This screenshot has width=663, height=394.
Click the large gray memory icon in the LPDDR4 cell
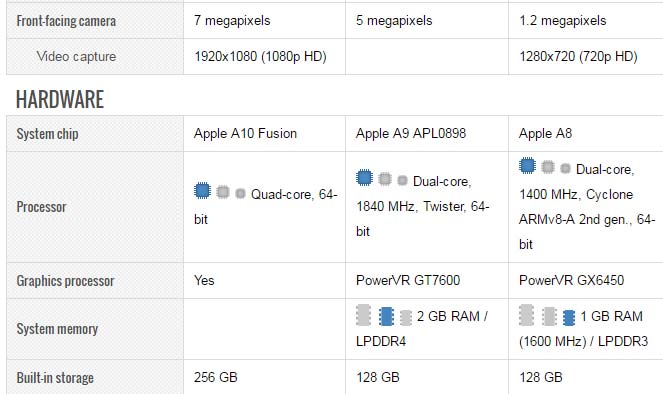[x=363, y=315]
